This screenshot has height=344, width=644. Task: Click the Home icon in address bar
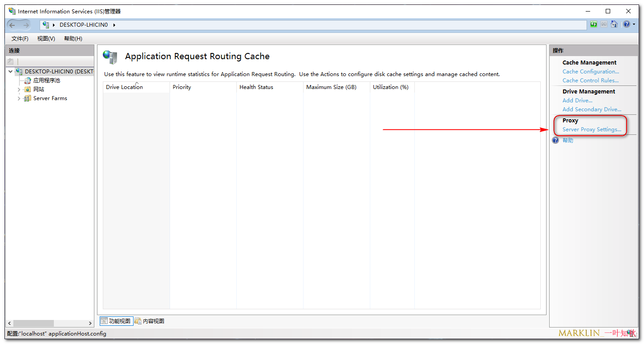click(614, 24)
